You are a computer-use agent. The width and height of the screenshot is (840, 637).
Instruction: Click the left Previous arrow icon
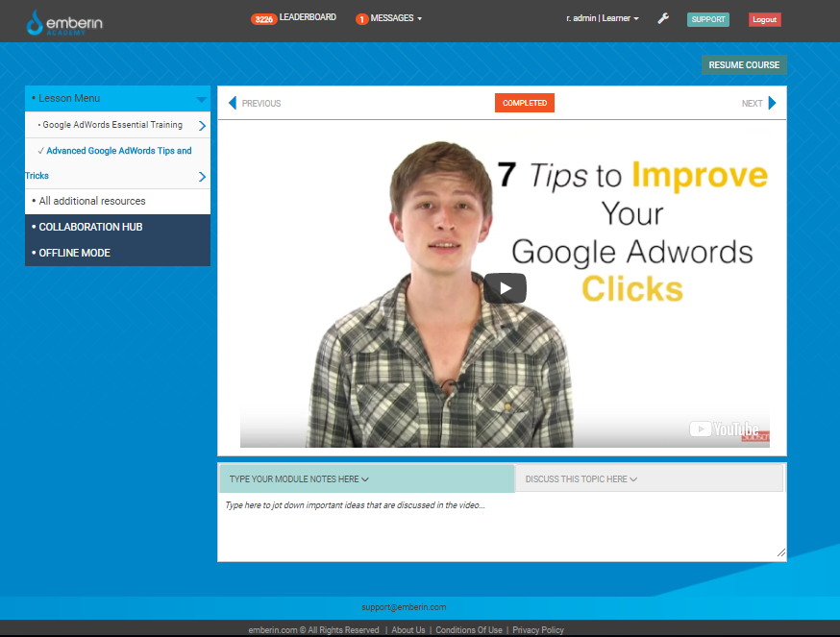tap(233, 104)
